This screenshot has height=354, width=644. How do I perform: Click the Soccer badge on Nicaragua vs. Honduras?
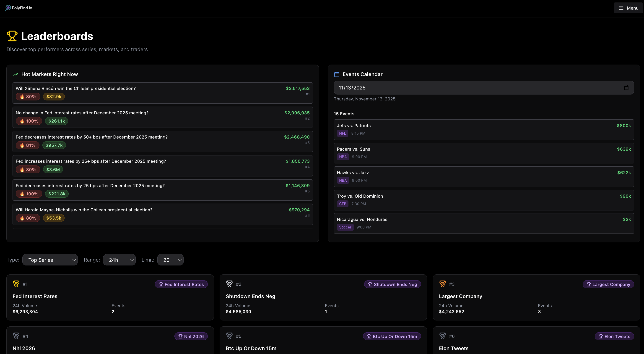point(345,227)
